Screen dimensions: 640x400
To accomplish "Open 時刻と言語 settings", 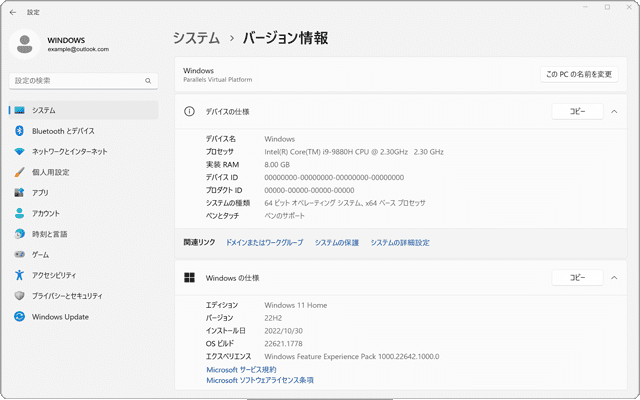I will [84, 234].
